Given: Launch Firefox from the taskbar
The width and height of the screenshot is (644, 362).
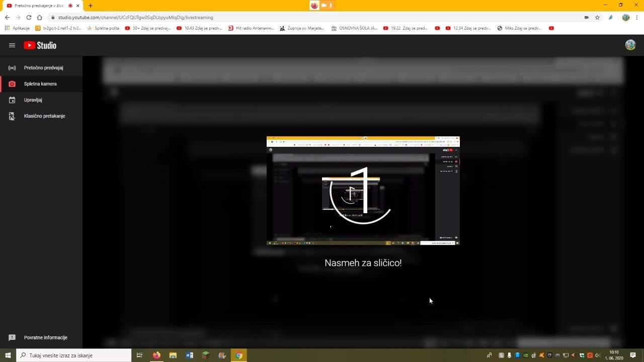Looking at the screenshot, I should [156, 355].
